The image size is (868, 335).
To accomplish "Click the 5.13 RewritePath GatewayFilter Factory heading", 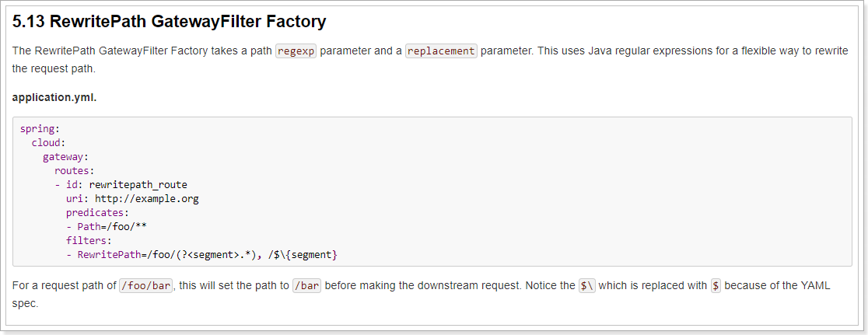I will coord(169,22).
